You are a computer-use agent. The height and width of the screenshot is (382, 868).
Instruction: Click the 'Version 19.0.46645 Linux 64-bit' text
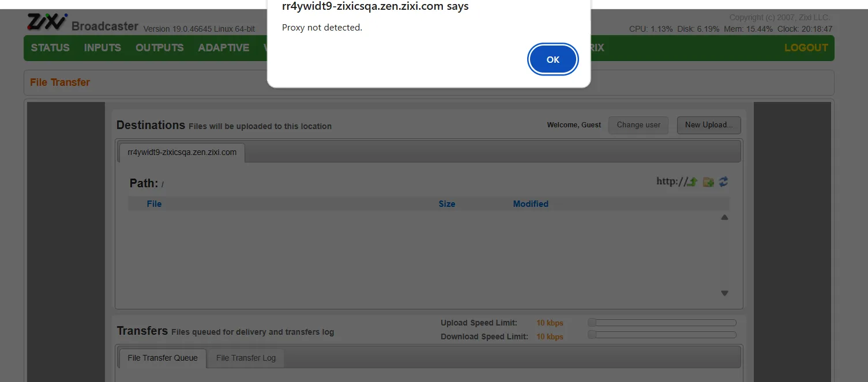click(x=199, y=29)
